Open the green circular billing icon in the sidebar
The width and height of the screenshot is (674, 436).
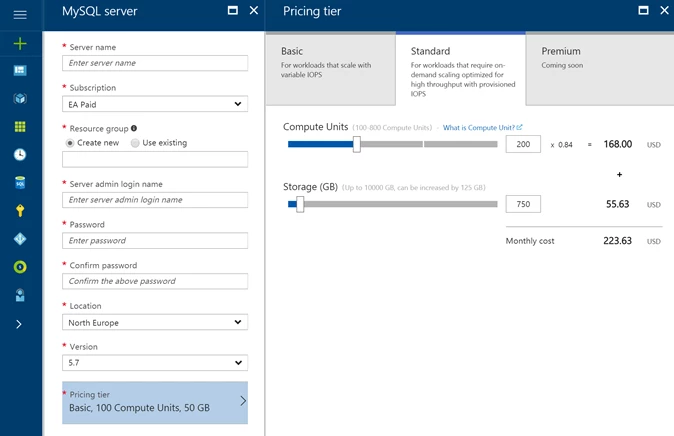(x=20, y=267)
